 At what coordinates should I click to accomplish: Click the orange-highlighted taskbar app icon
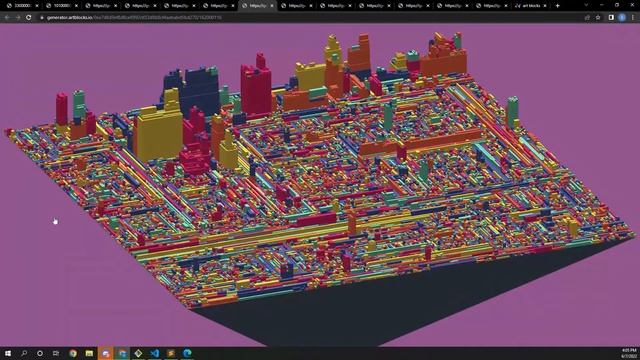(106, 353)
